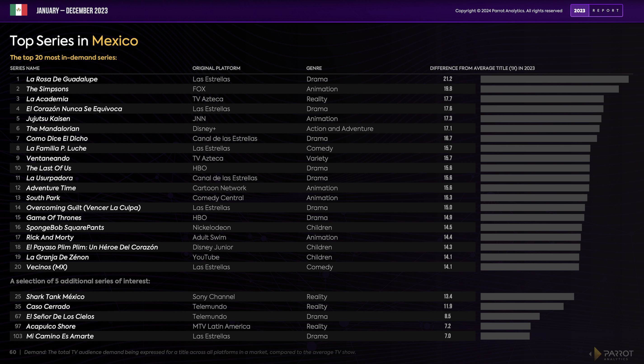Click the 17.1 demand value
This screenshot has height=364, width=644.
[x=448, y=128]
